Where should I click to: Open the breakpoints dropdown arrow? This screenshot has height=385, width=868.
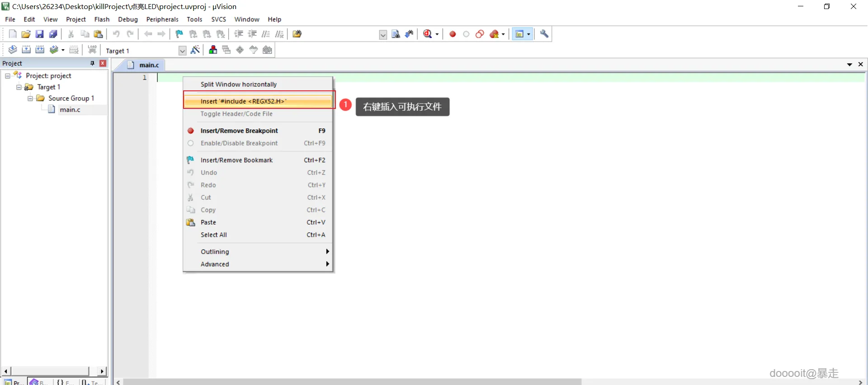click(x=503, y=34)
